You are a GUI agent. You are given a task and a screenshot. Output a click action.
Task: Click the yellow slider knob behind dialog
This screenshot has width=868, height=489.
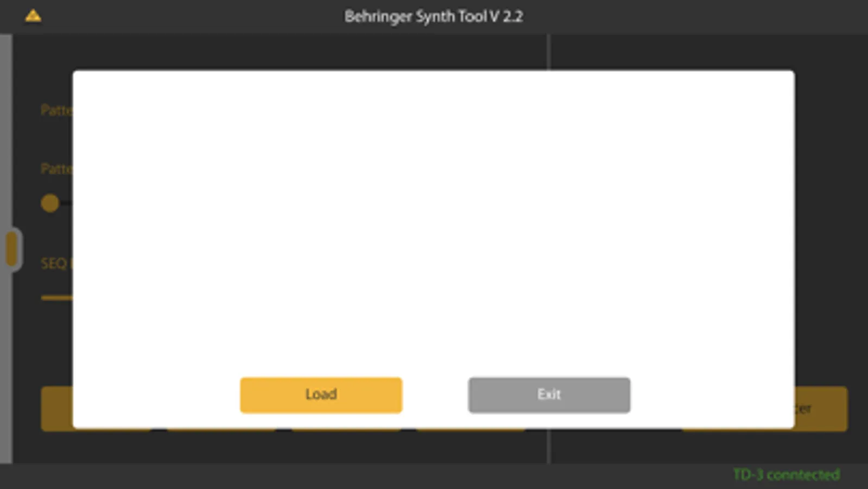tap(50, 203)
